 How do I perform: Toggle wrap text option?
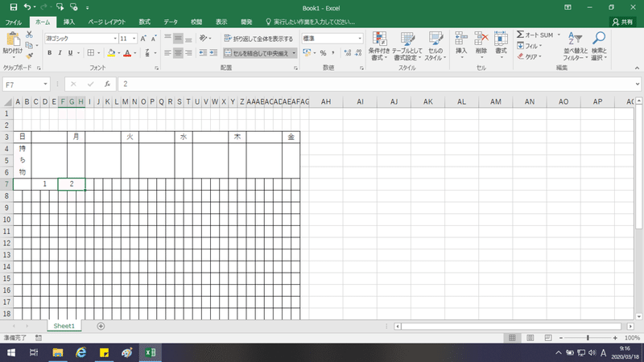click(258, 39)
